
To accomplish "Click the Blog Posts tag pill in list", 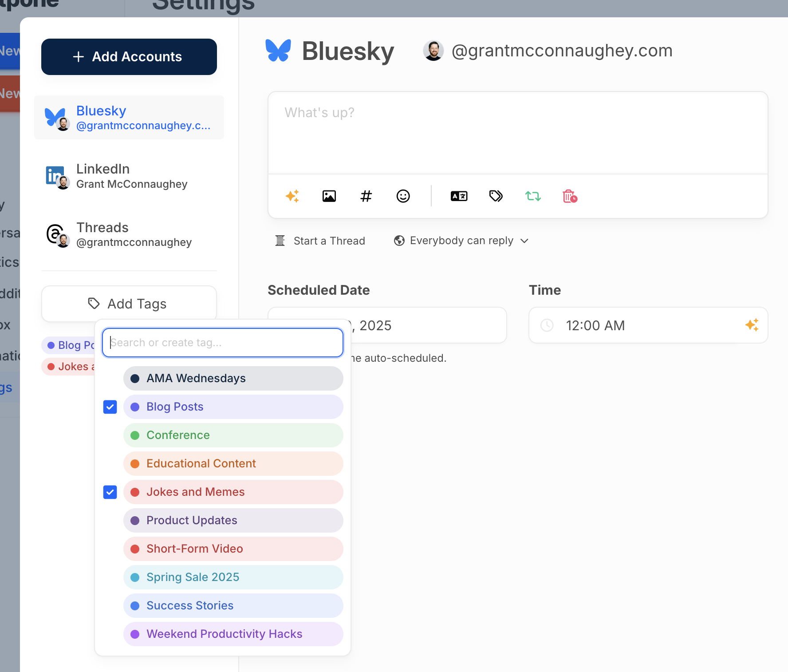I will [x=233, y=407].
